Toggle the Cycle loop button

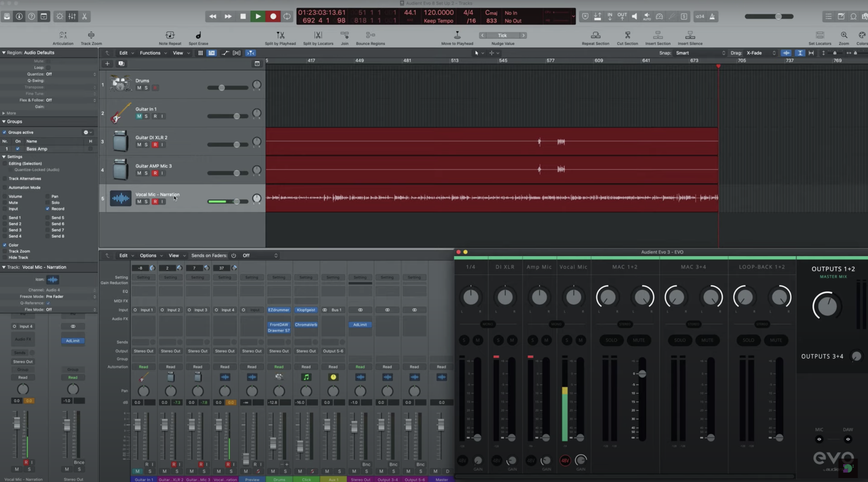tap(287, 17)
